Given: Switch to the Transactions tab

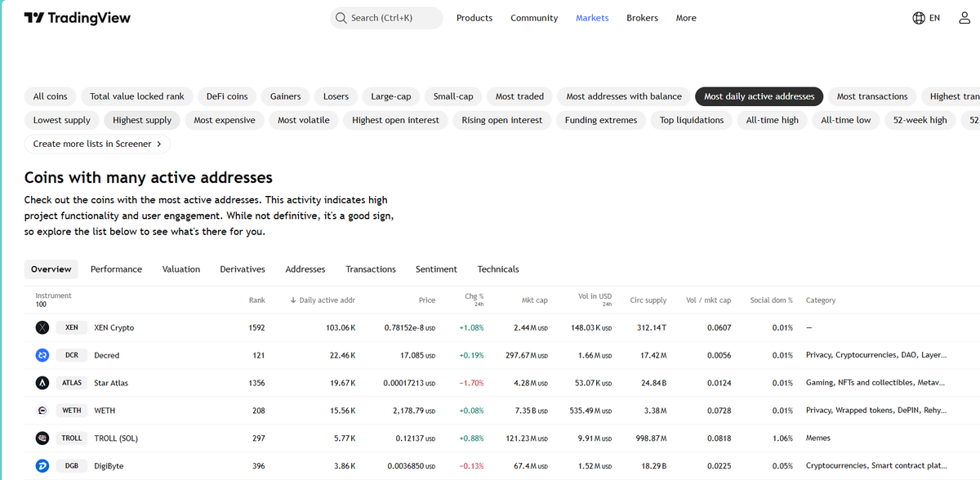Looking at the screenshot, I should pos(371,269).
